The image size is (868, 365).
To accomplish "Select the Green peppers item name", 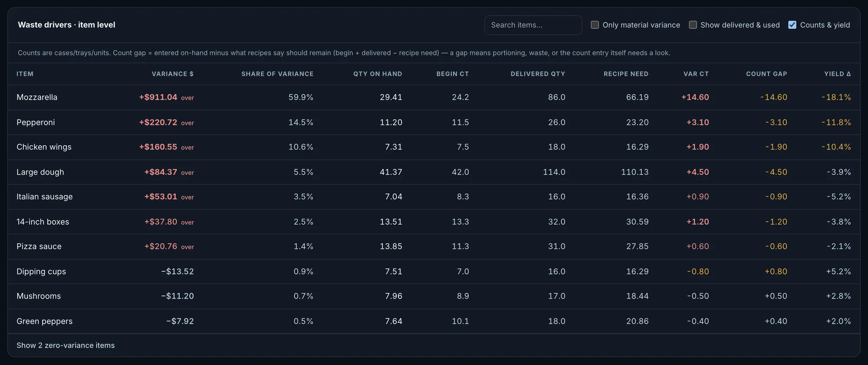I will 44,322.
